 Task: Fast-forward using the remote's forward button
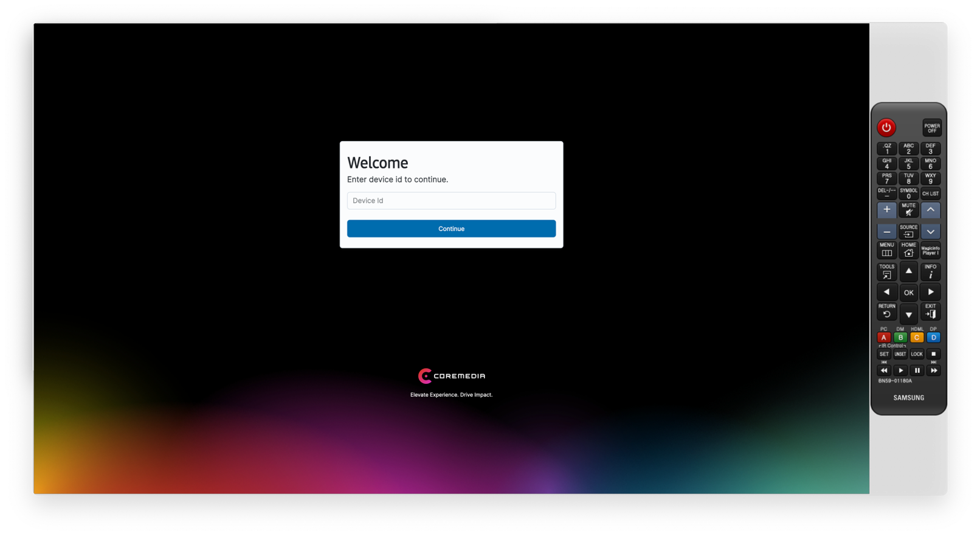point(933,370)
